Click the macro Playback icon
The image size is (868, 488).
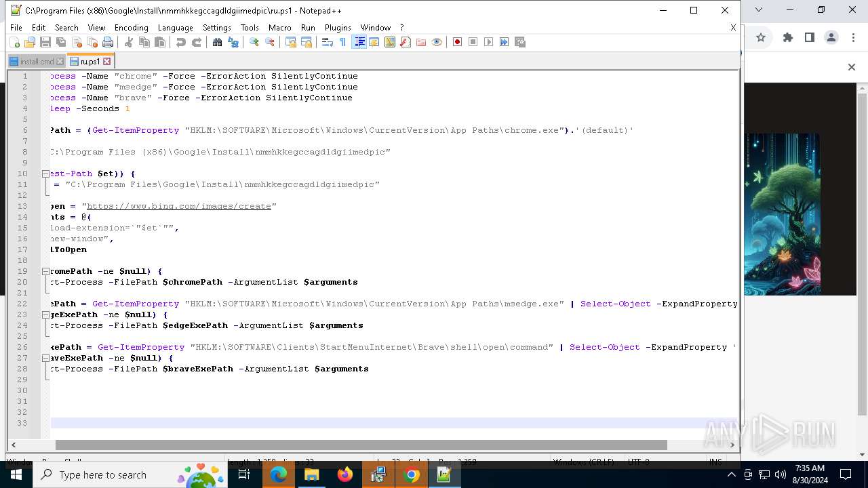(489, 42)
